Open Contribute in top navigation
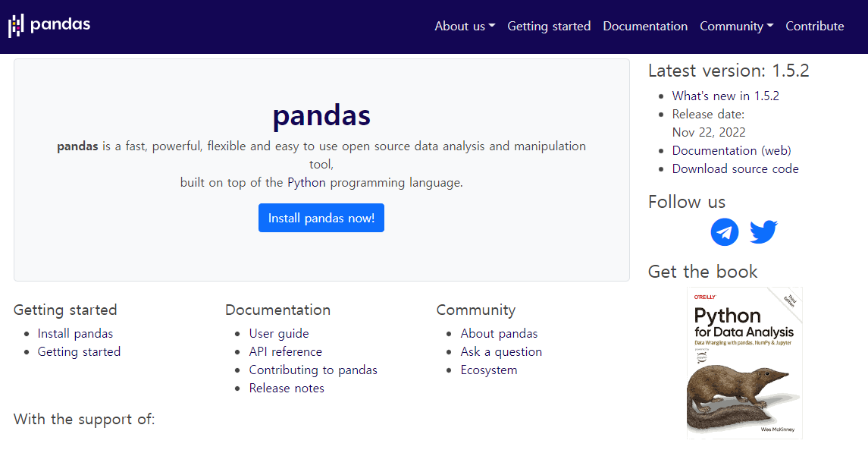The width and height of the screenshot is (868, 450). point(815,26)
